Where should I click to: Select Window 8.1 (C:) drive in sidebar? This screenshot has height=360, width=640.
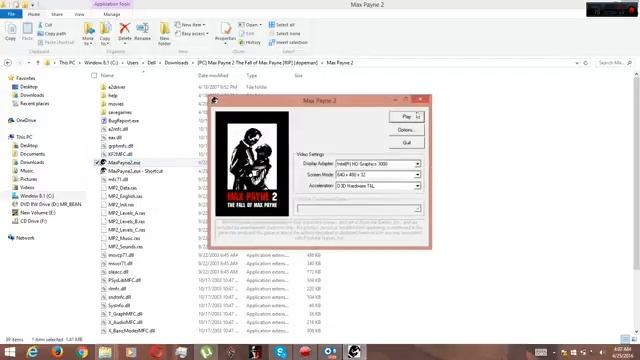pos(37,196)
